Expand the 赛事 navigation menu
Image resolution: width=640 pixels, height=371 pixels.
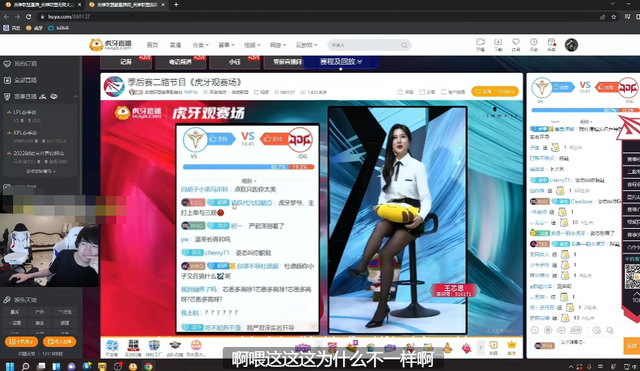click(x=226, y=45)
